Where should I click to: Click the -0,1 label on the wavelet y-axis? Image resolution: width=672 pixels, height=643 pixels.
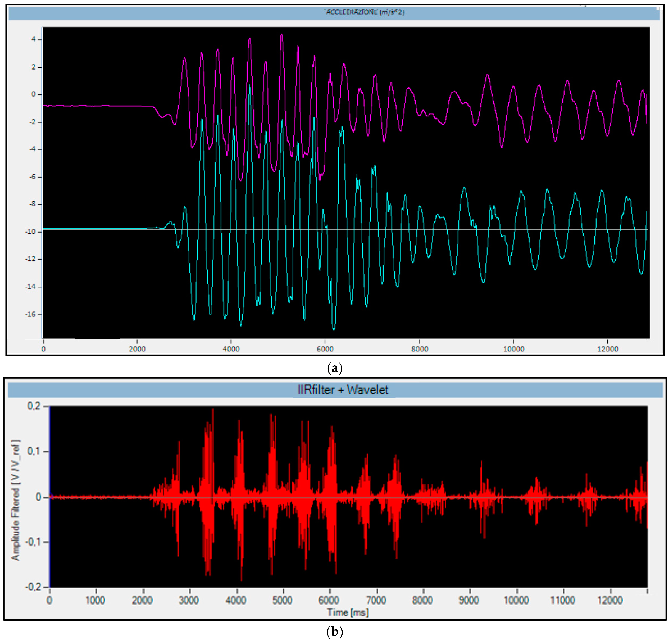click(32, 542)
